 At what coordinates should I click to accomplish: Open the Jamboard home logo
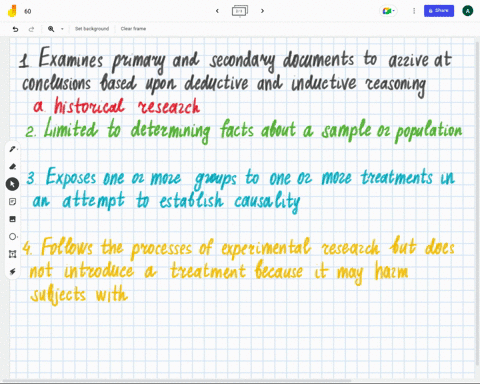pyautogui.click(x=12, y=11)
